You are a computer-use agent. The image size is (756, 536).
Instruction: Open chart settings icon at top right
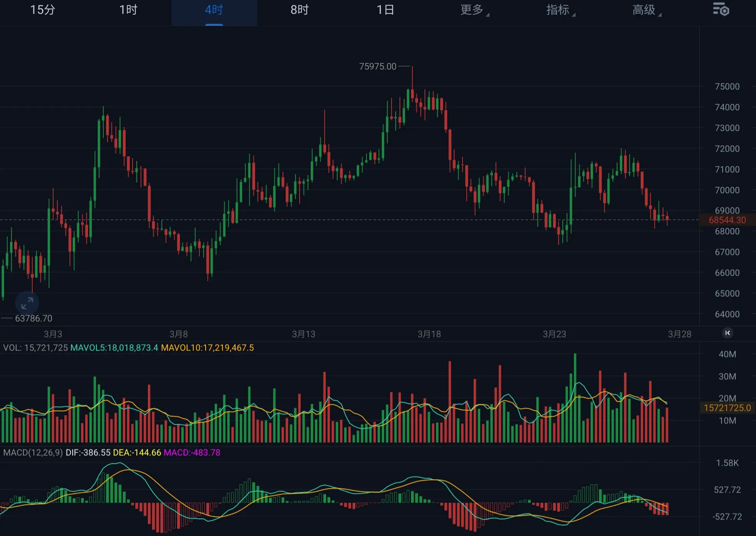click(721, 10)
